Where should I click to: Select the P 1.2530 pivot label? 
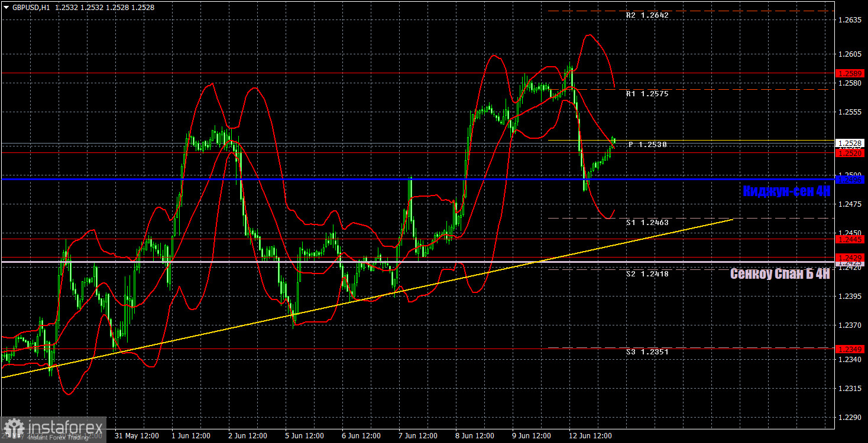pos(647,144)
